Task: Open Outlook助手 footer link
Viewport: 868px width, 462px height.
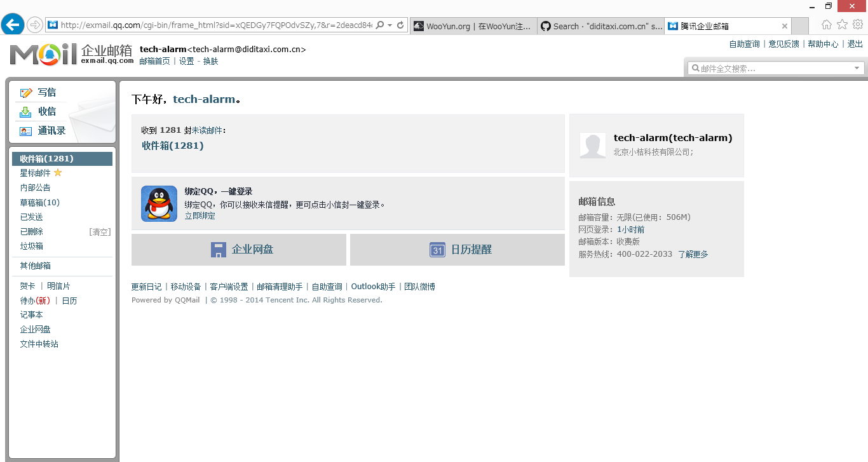Action: click(x=374, y=287)
